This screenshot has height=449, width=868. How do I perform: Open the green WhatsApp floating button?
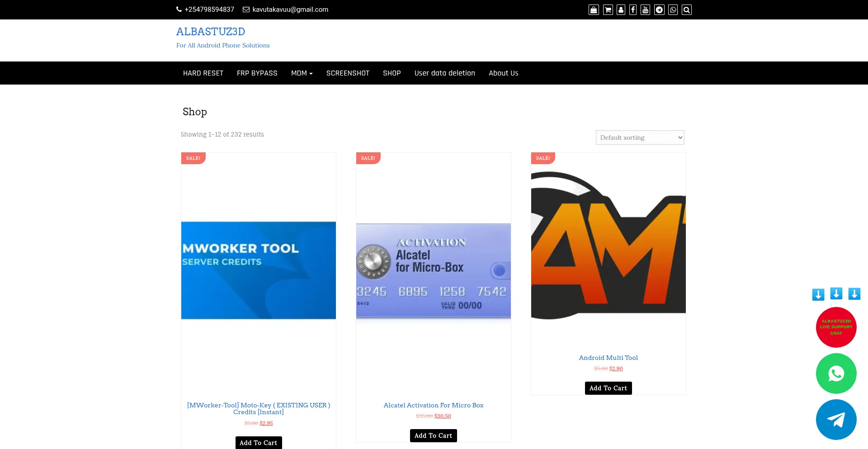pyautogui.click(x=836, y=373)
